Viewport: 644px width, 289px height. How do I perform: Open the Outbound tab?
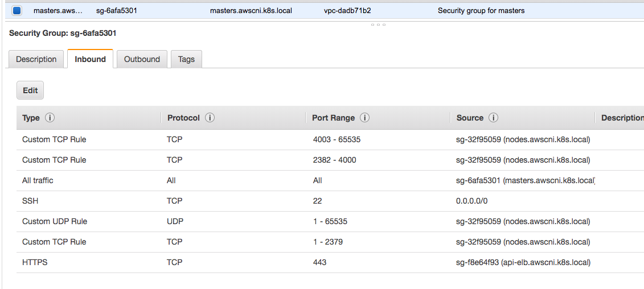click(x=142, y=59)
